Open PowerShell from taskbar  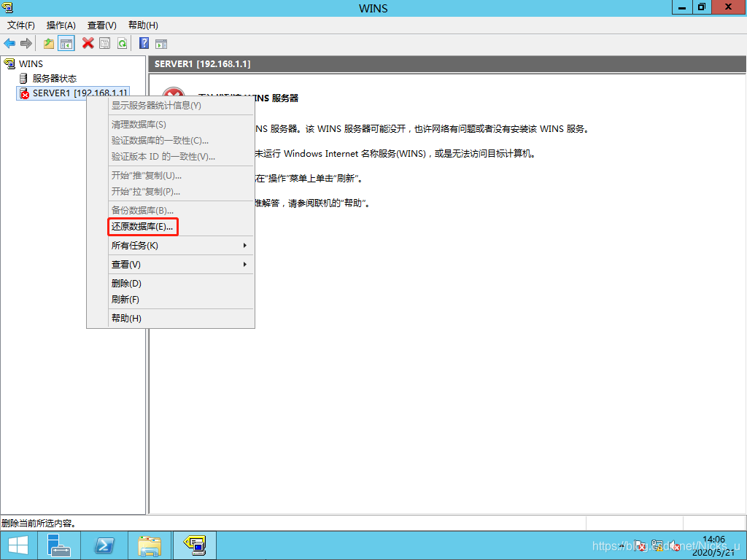(105, 545)
